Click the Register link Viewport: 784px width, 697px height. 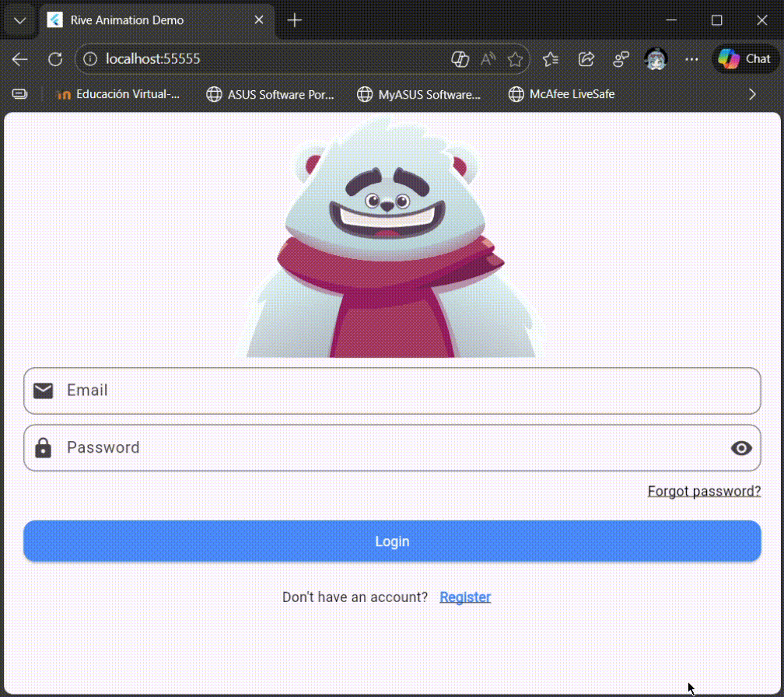[x=465, y=597]
